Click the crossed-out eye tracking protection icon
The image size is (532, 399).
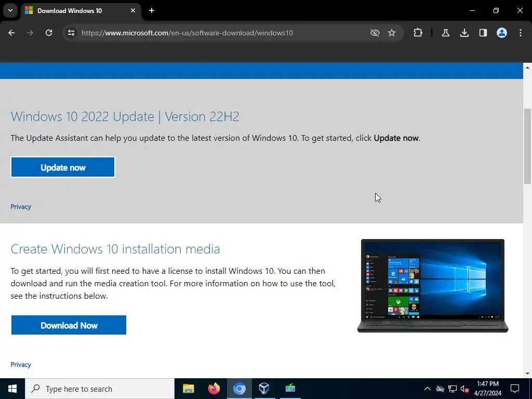coord(375,33)
